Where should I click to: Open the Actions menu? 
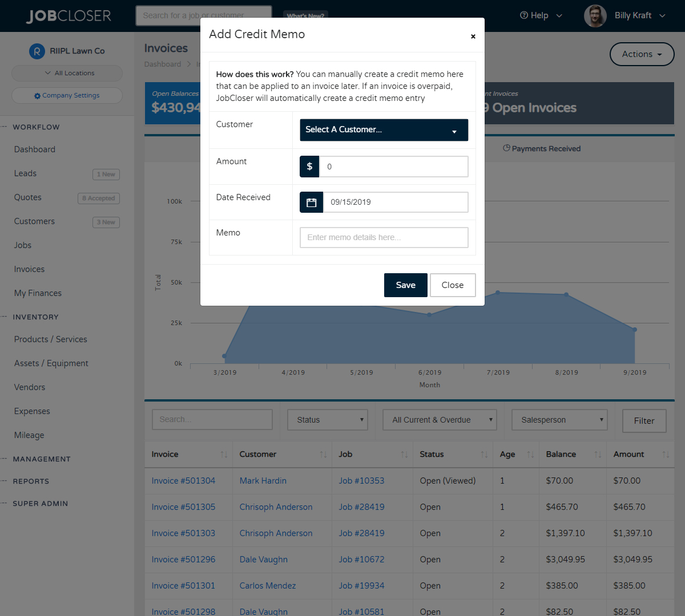[x=642, y=54]
